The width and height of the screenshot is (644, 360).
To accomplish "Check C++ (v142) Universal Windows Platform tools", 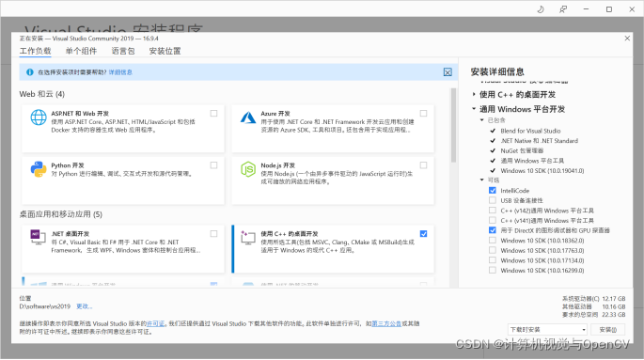I will pos(493,211).
